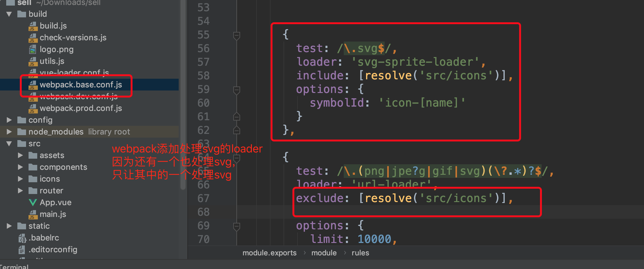Open webpack.prod.conf.js file
This screenshot has height=269, width=644.
pyautogui.click(x=81, y=108)
